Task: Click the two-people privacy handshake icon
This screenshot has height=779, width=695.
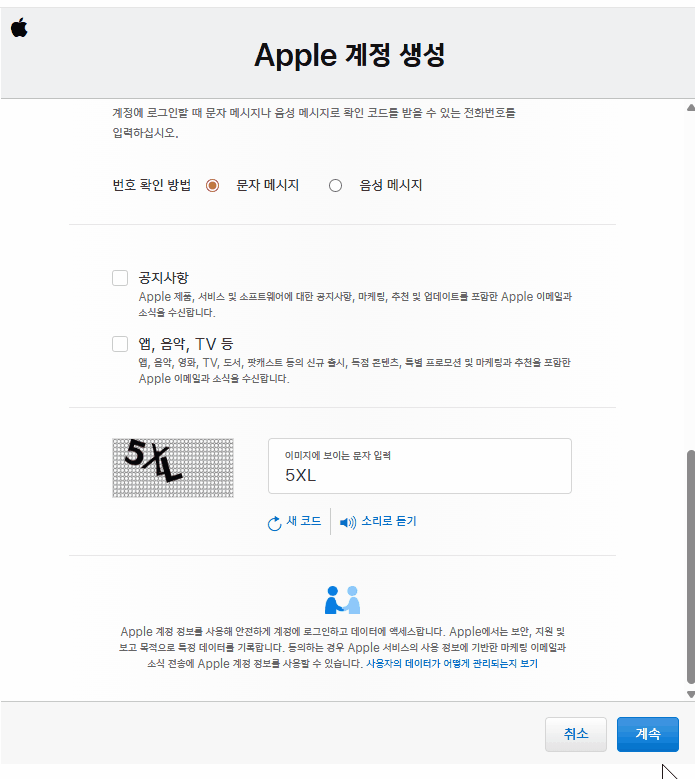Action: pos(342,600)
